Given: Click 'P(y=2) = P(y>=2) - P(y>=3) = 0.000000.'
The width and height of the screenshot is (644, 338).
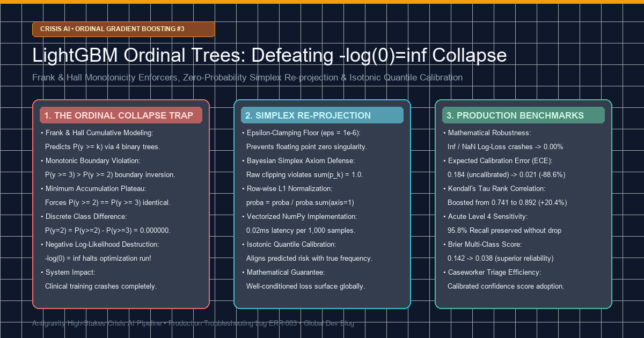Looking at the screenshot, I should pos(108,230).
